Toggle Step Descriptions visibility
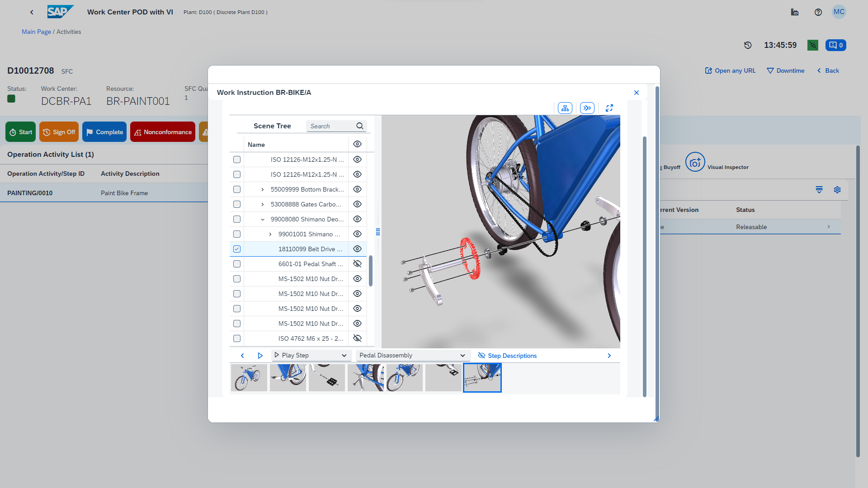 point(507,356)
